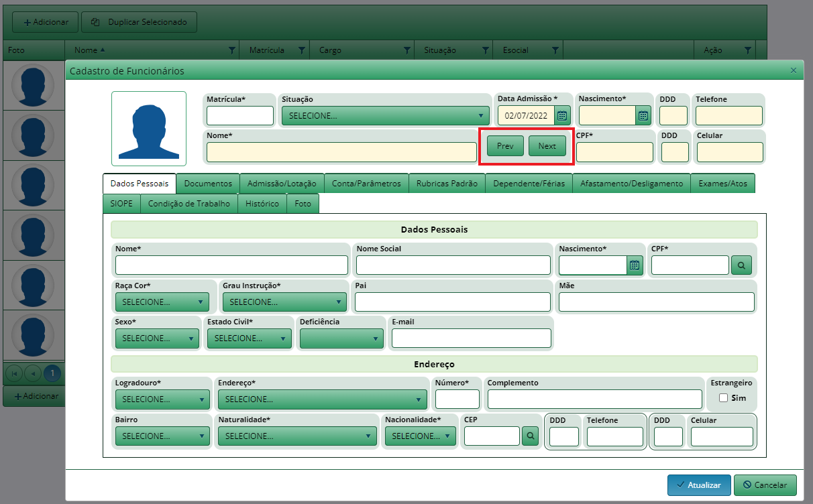Click the CEP search magnifier icon

click(530, 436)
